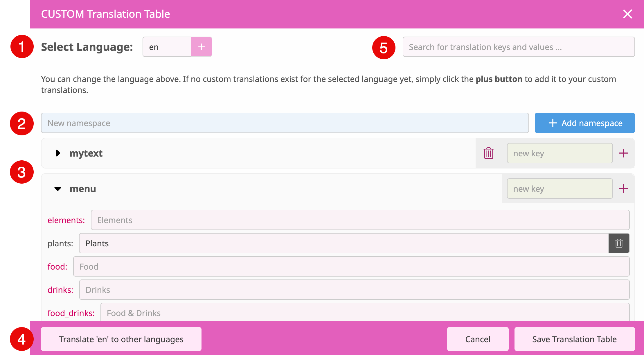Screen dimensions: 644x355
Task: Click Save Translation Table
Action: [574, 339]
